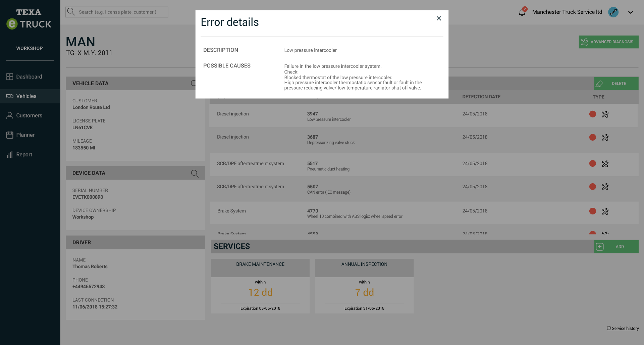Viewport: 644px width, 345px height.
Task: Click the workshop profile avatar icon
Action: (613, 12)
